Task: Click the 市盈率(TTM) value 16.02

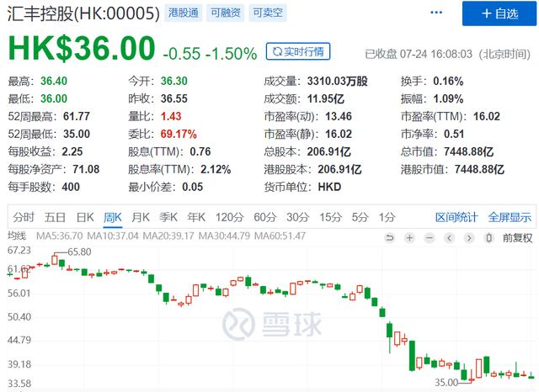Action: coord(487,116)
